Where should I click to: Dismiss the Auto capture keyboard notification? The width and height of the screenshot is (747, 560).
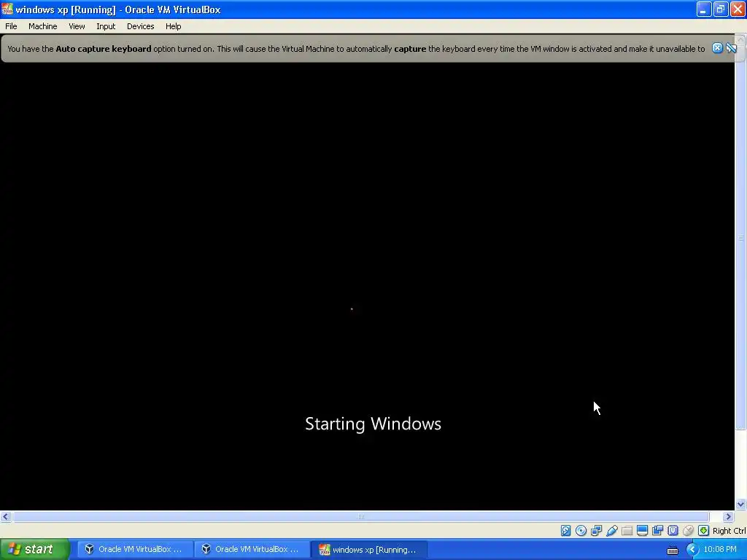point(717,48)
